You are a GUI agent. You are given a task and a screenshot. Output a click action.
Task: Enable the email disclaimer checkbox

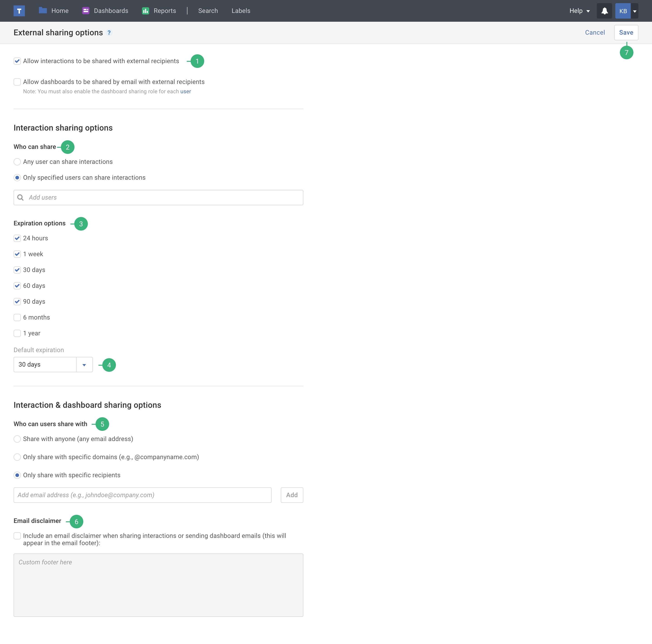pos(17,536)
